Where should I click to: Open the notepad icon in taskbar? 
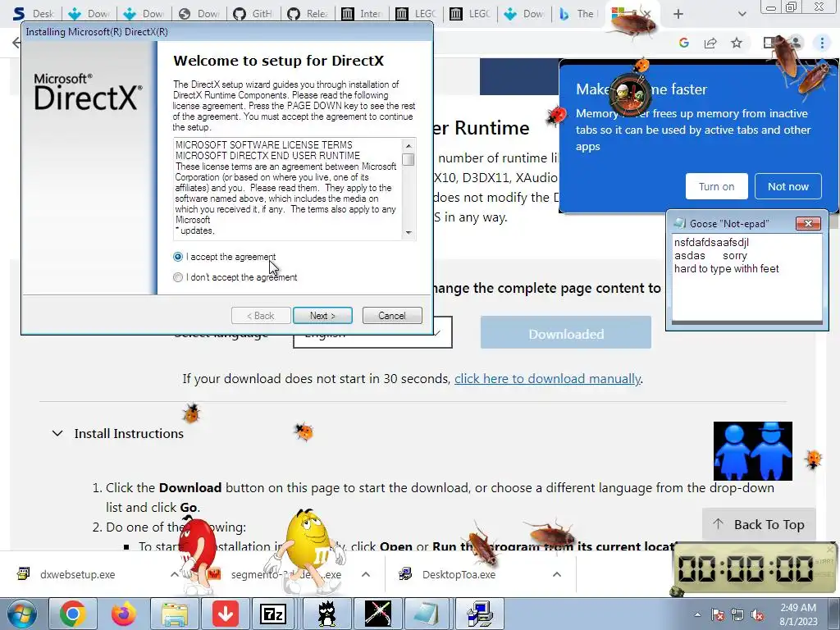[427, 614]
